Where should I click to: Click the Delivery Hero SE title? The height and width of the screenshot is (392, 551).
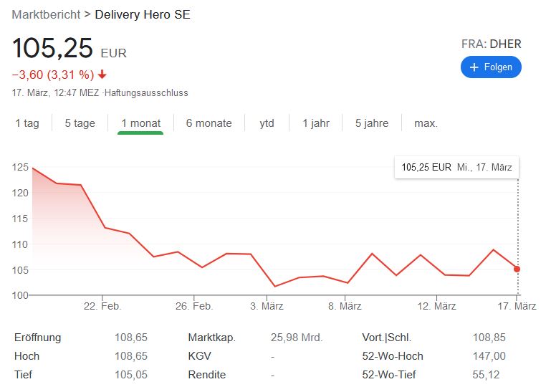click(143, 14)
